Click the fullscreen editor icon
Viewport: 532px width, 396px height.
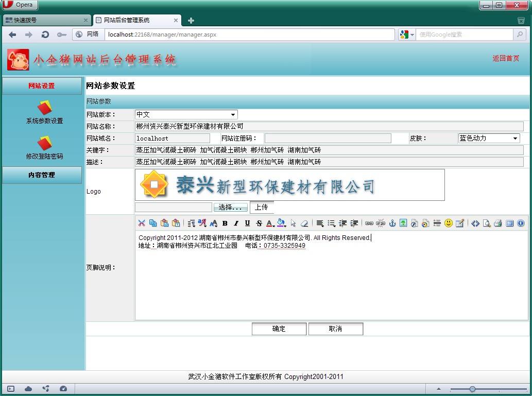point(509,223)
